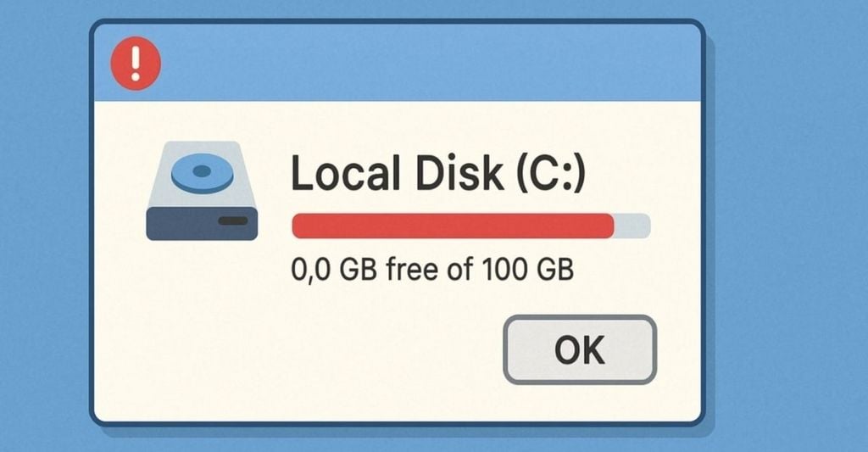Viewport: 868px width, 452px height.
Task: Click the grey free-space end of the storage bar
Action: [x=632, y=226]
